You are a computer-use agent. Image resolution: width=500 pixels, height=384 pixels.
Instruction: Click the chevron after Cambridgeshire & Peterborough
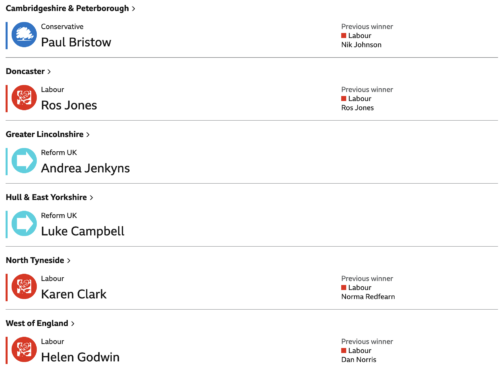pos(133,9)
